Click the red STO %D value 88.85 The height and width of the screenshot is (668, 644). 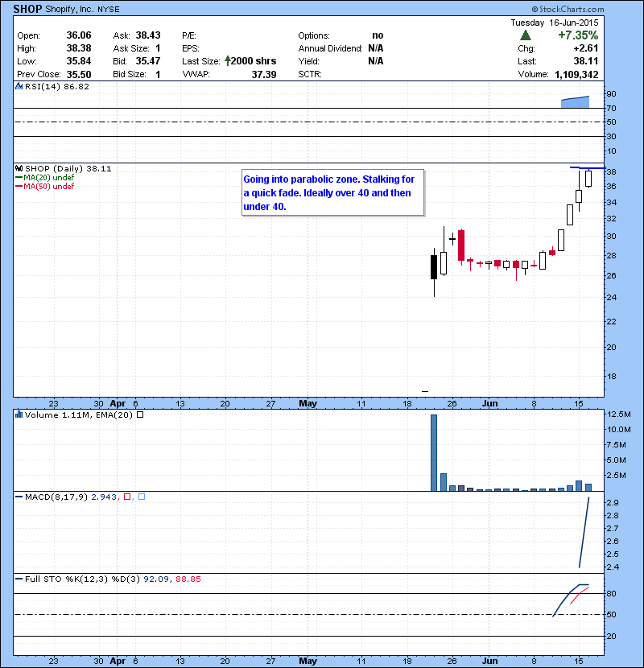[188, 579]
